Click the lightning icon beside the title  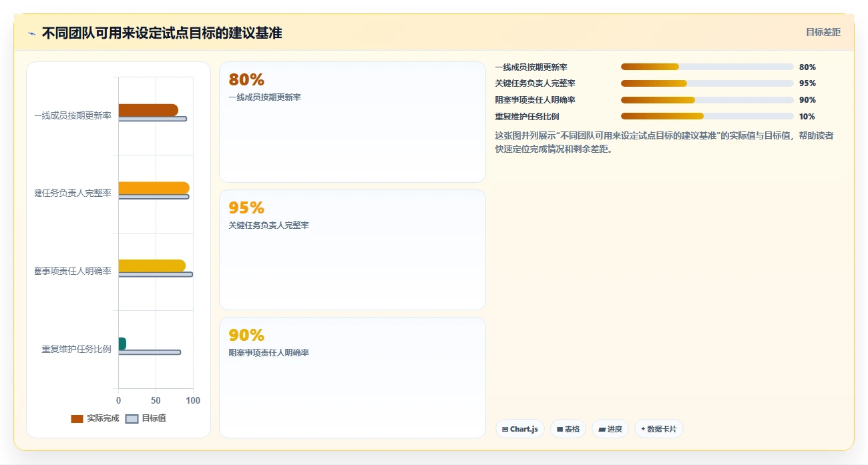pos(31,33)
